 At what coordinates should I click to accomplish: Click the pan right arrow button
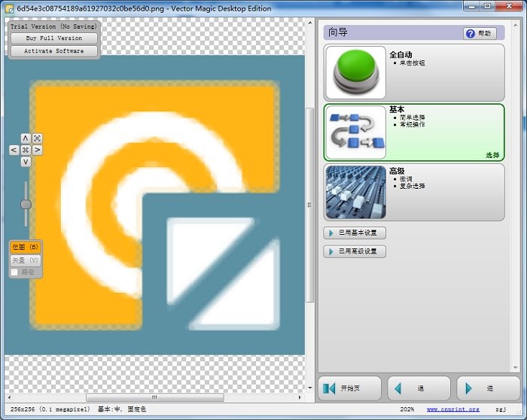tap(37, 150)
